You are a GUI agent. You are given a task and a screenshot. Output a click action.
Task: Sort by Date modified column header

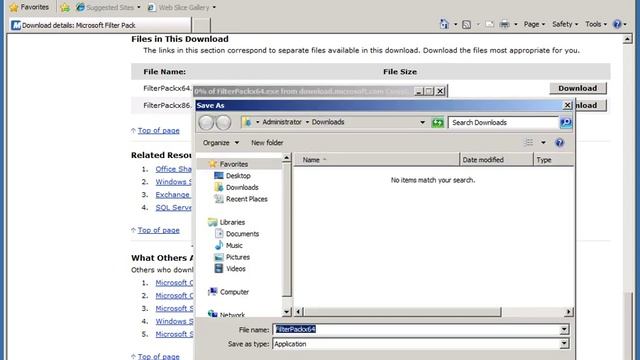tap(496, 160)
